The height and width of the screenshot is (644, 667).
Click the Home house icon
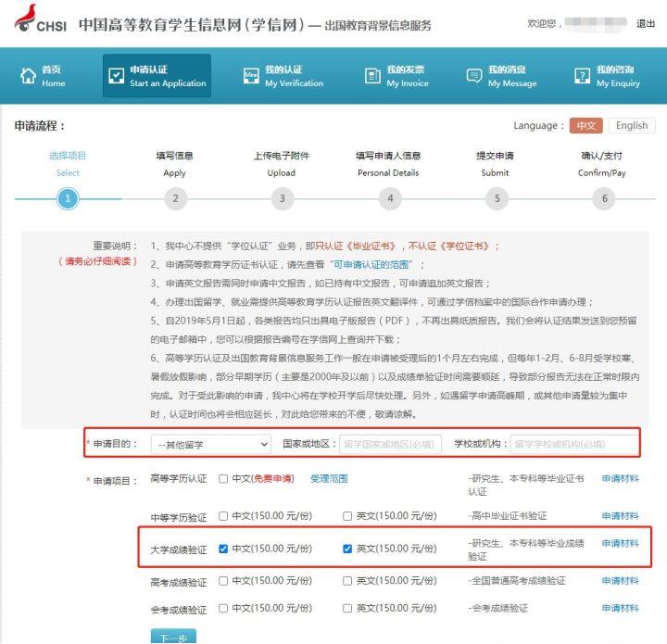(x=28, y=76)
